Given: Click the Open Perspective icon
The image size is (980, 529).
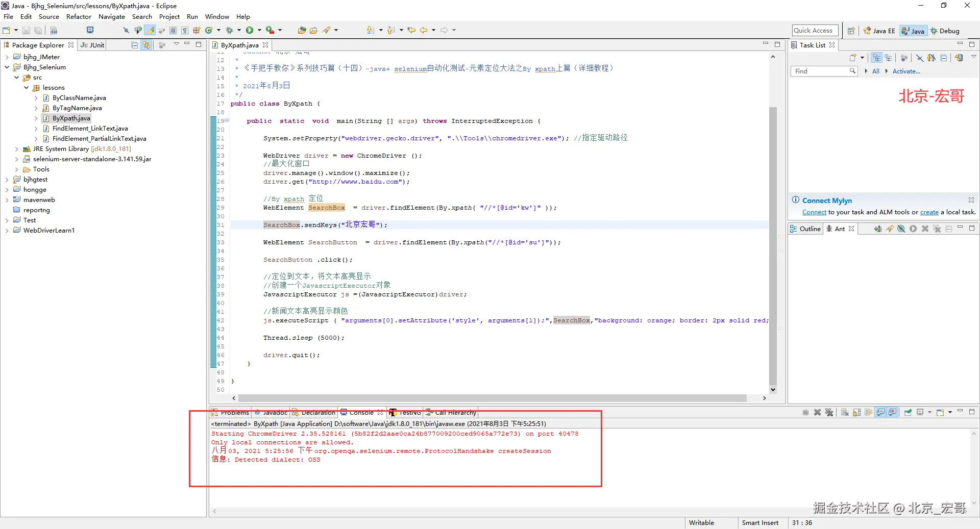Looking at the screenshot, I should point(851,31).
